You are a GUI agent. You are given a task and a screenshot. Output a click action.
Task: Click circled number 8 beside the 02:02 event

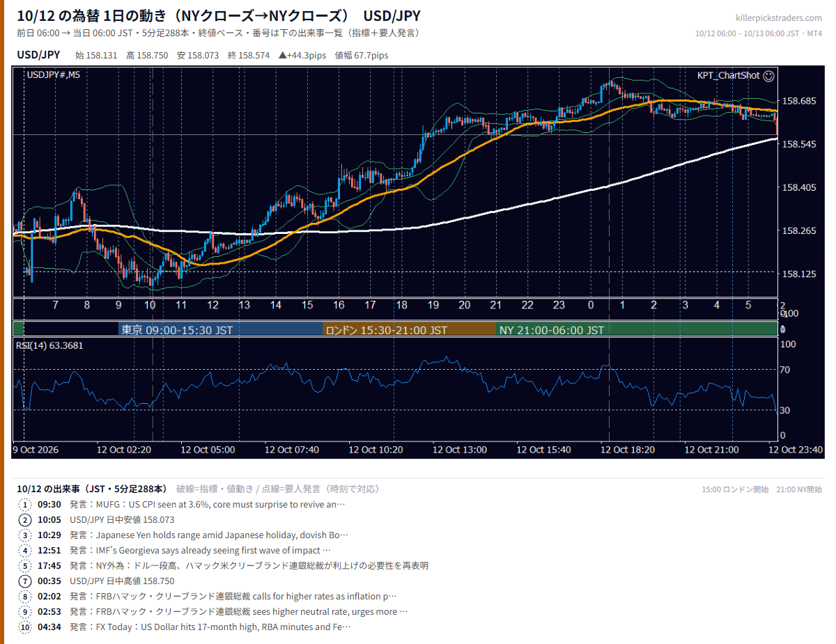(x=26, y=597)
